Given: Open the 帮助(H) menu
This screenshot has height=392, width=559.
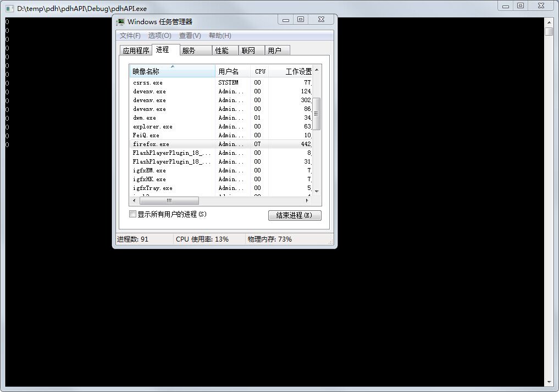Looking at the screenshot, I should 220,36.
